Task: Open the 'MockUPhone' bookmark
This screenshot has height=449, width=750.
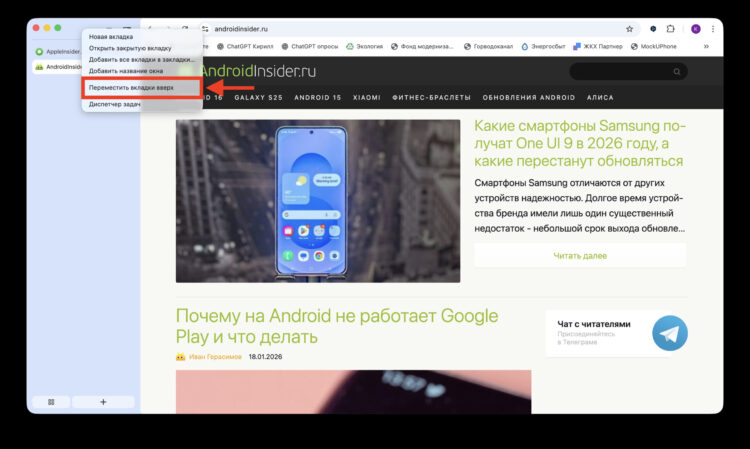Action: [653, 46]
